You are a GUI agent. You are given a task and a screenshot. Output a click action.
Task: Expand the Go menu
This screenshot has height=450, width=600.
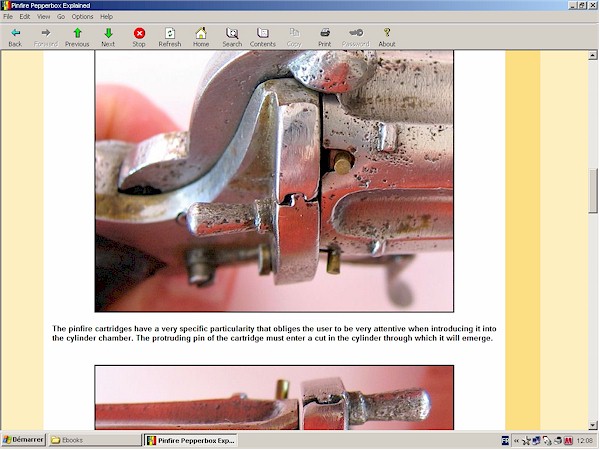click(61, 17)
